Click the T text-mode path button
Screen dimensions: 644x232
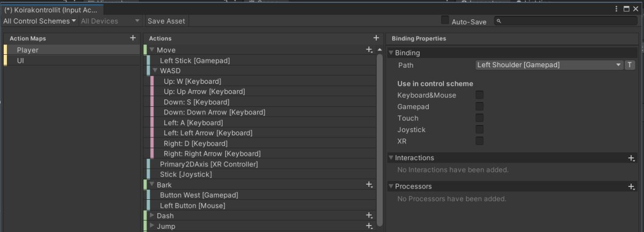pos(630,65)
